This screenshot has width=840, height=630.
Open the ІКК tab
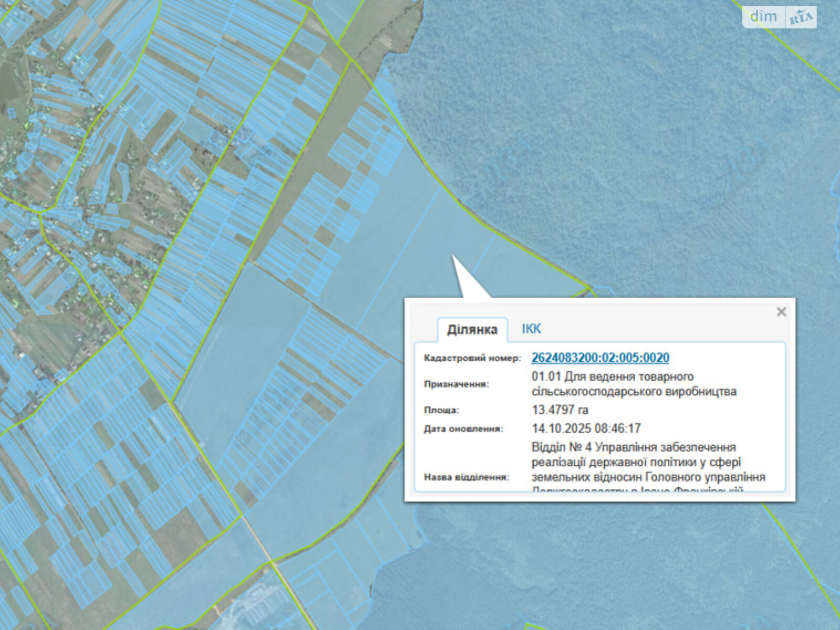pos(531,329)
